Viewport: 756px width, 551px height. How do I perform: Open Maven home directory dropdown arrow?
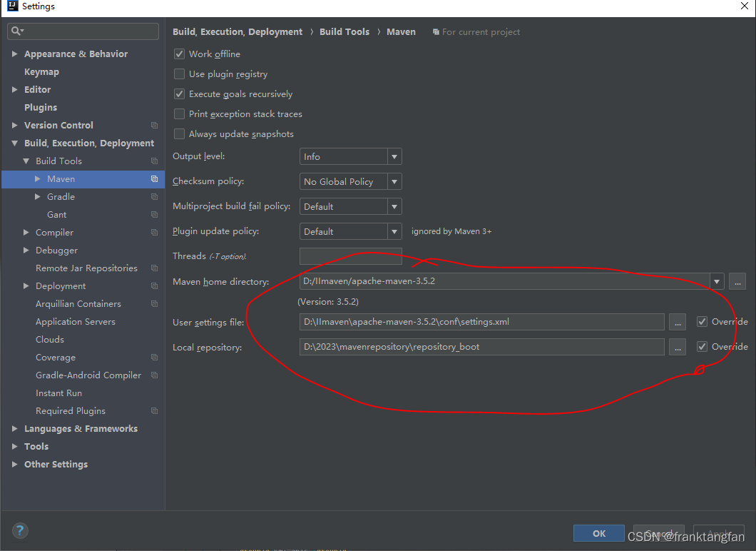717,281
